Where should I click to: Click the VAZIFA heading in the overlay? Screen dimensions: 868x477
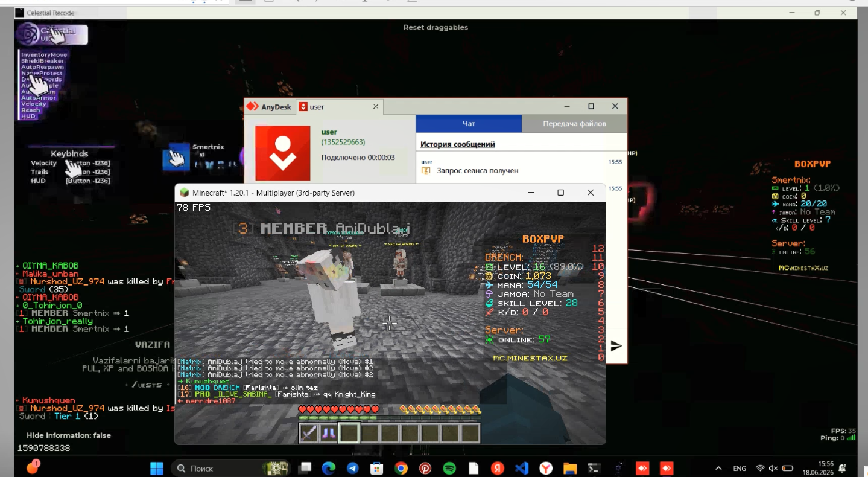click(152, 345)
